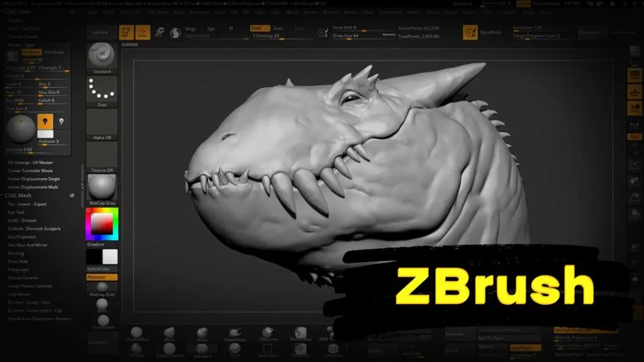Click the top orange right-shelf icon
The height and width of the screenshot is (362, 644).
point(635,75)
